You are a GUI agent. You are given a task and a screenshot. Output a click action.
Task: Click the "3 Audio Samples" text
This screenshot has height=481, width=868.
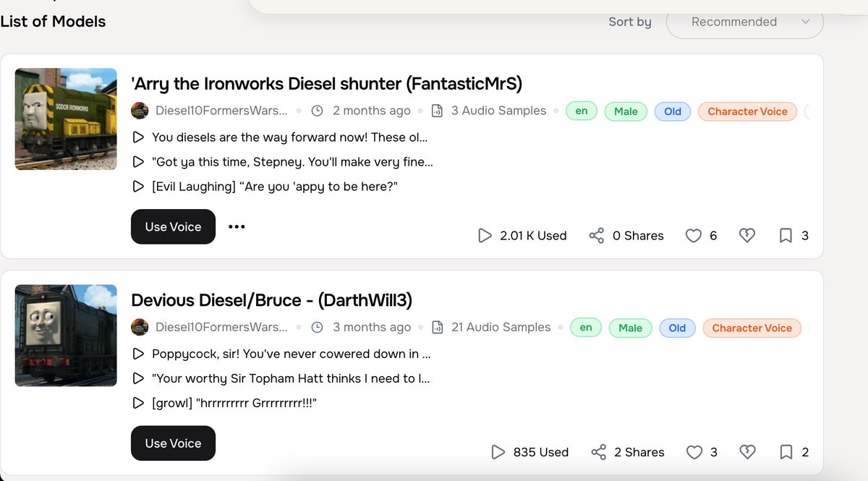click(498, 111)
